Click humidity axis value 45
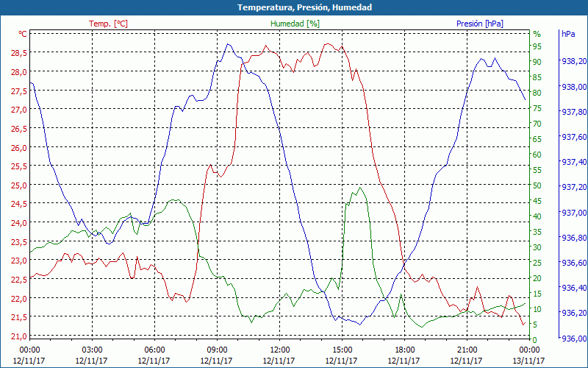588x368 pixels. (x=537, y=201)
